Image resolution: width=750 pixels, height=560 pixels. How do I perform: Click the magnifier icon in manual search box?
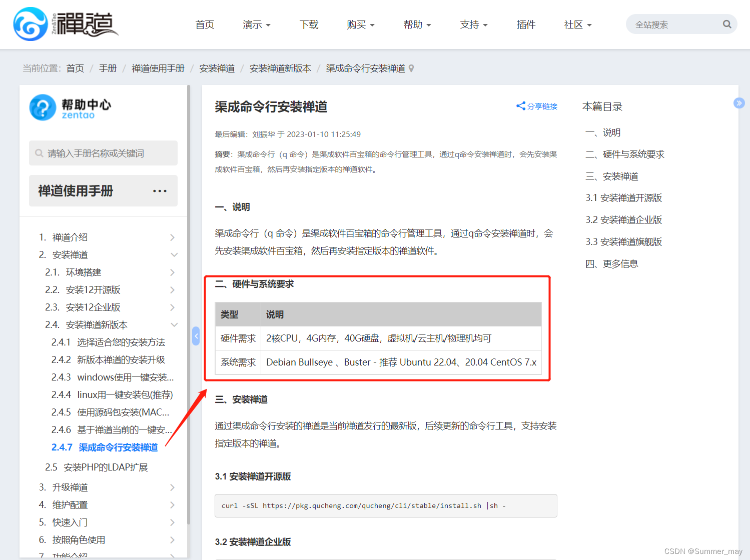(39, 153)
